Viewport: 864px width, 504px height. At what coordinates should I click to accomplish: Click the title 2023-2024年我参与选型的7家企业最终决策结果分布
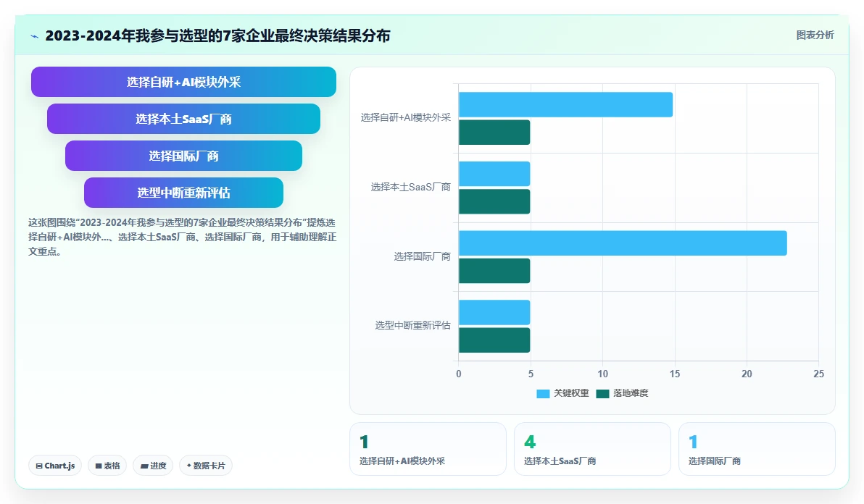217,35
